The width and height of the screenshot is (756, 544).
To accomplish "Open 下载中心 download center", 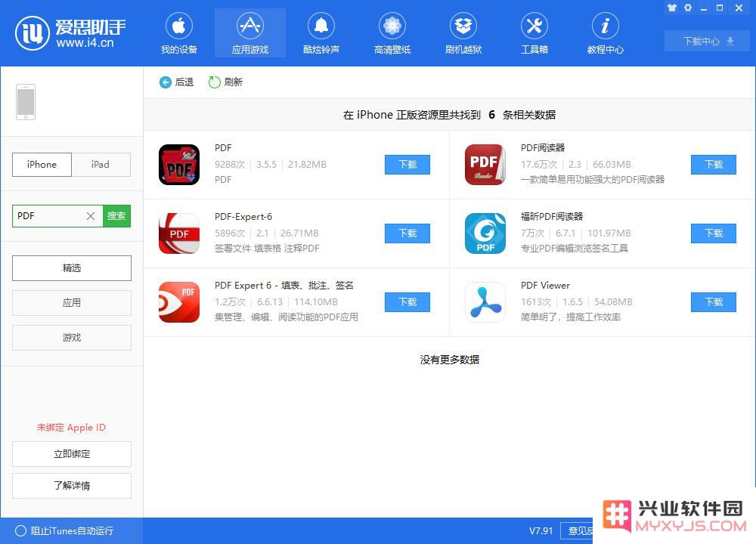I will tap(708, 41).
